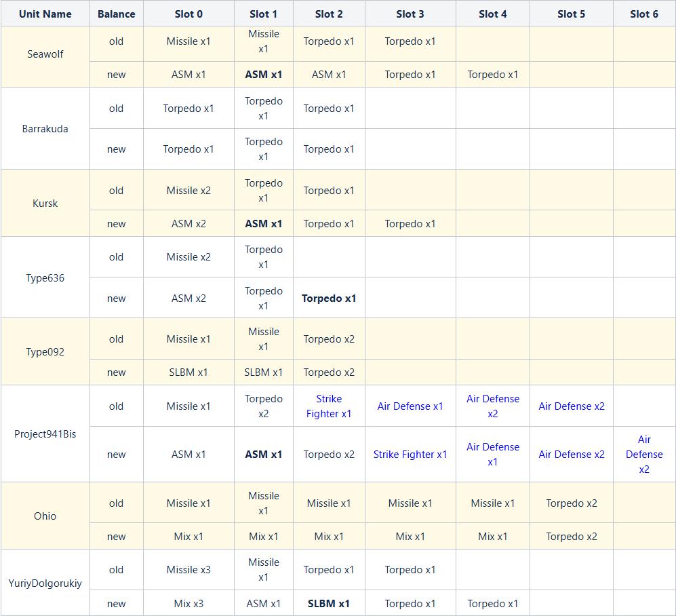Select the Slot 6 column header

tap(644, 14)
